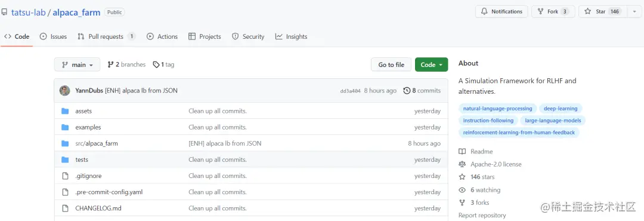
Task: Star the alpaca_farm repository
Action: (602, 11)
